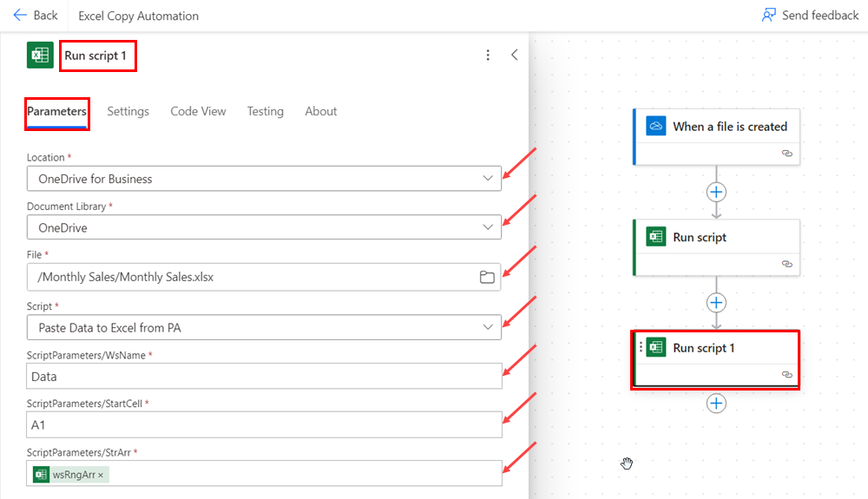868x499 pixels.
Task: Click the wsRngArr dynamic content token
Action: coord(70,475)
